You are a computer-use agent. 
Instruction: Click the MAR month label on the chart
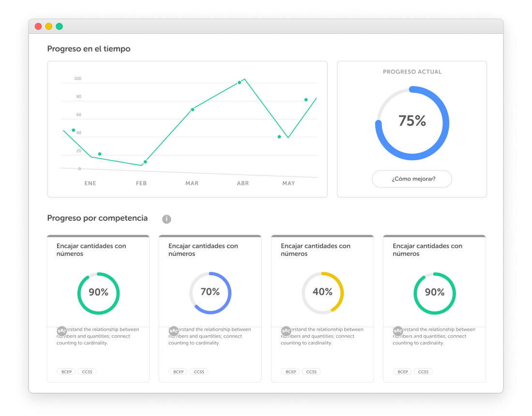pyautogui.click(x=192, y=183)
